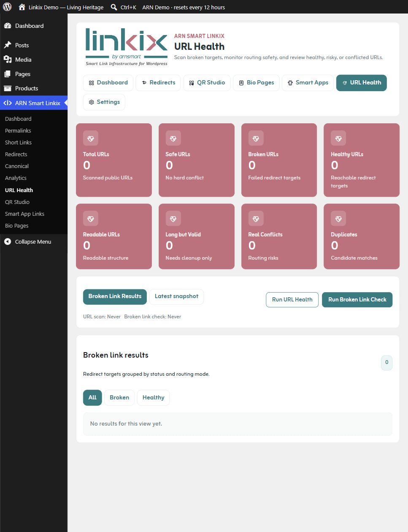
Task: Click the results count badge showing 0
Action: tap(386, 362)
